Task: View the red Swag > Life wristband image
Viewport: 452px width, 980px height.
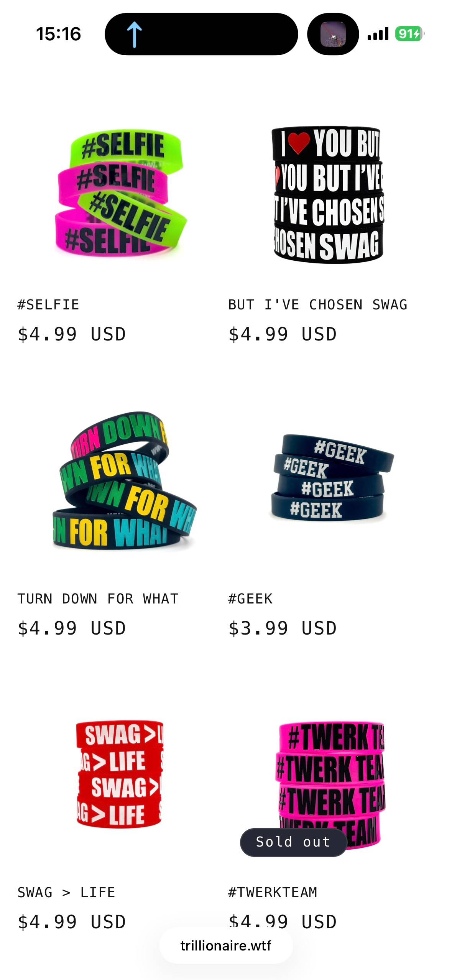Action: point(120,774)
